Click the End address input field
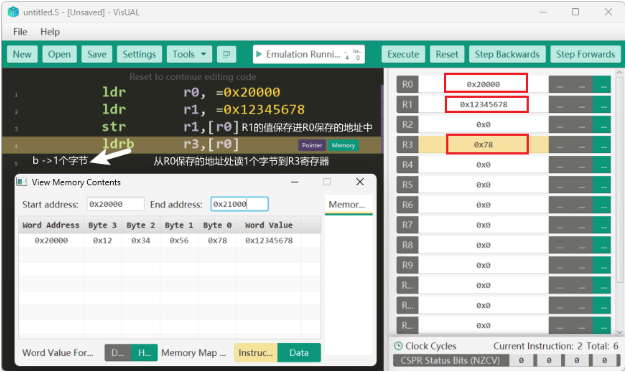The height and width of the screenshot is (372, 625). (x=240, y=204)
